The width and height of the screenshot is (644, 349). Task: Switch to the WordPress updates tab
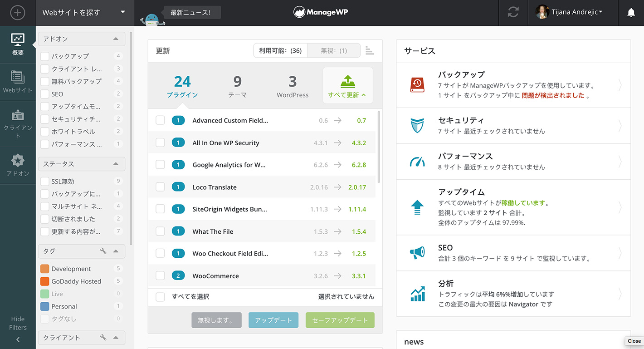coord(293,86)
